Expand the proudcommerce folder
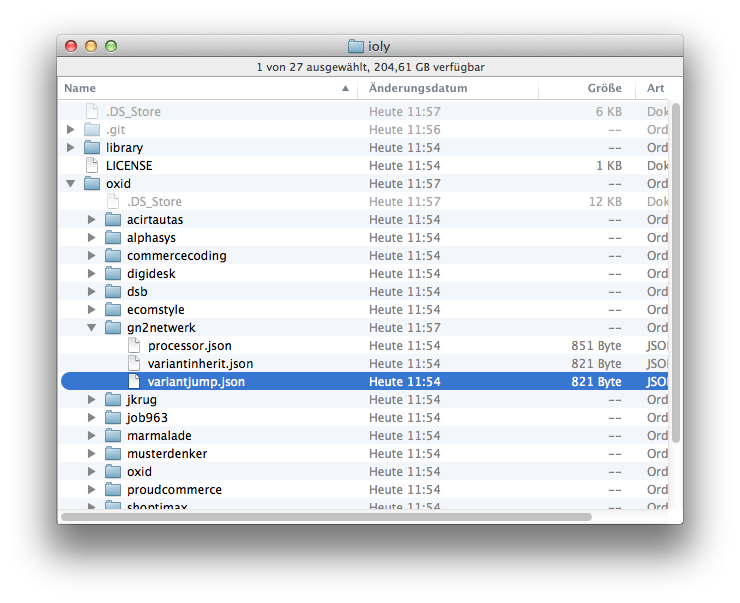This screenshot has width=740, height=603. click(92, 489)
